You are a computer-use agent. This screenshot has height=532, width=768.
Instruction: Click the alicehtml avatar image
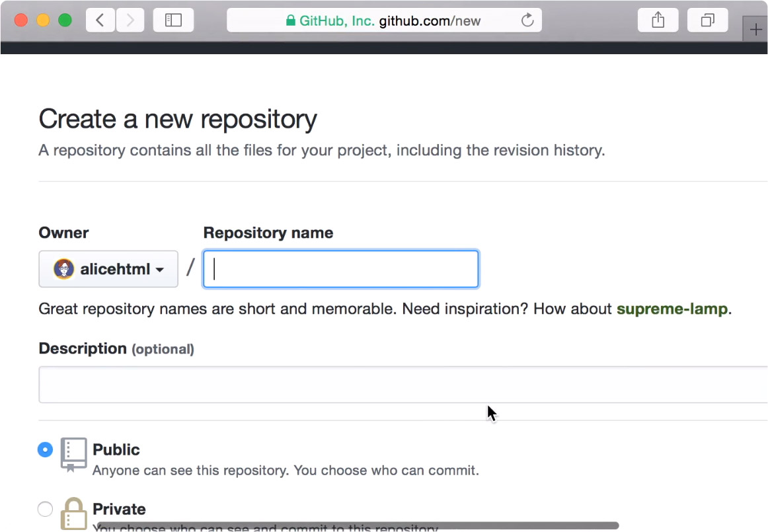point(64,269)
